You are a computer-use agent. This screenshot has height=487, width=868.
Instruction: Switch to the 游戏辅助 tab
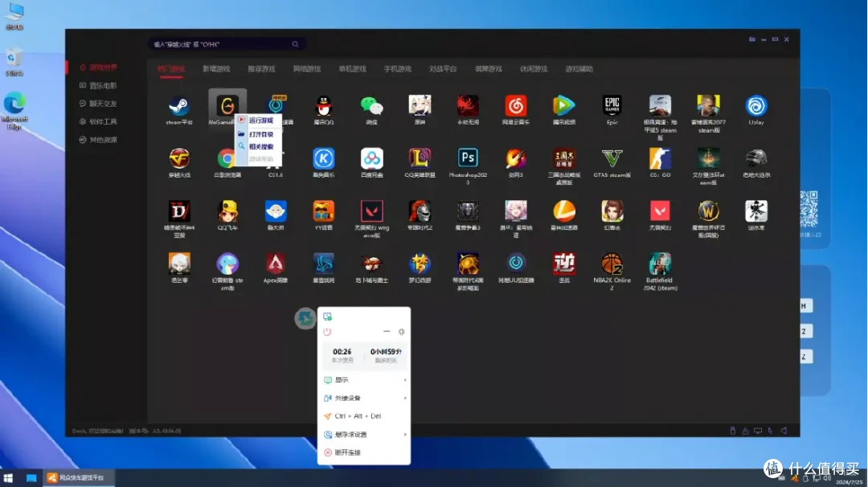click(x=579, y=69)
